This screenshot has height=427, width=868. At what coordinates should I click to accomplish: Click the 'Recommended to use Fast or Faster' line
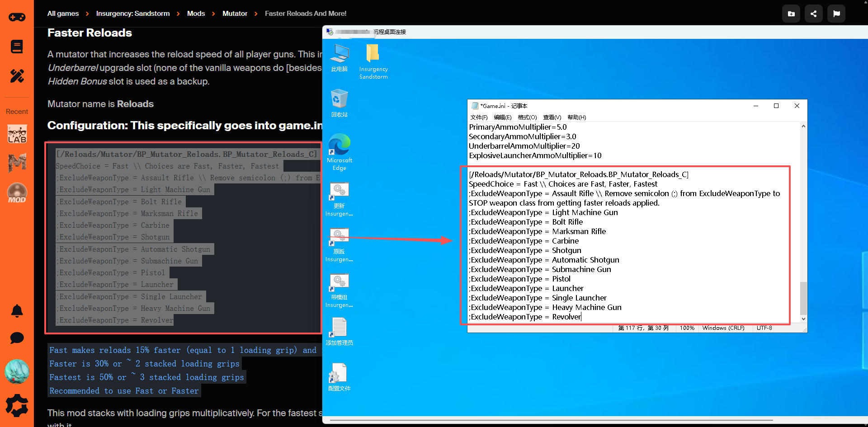tap(124, 391)
